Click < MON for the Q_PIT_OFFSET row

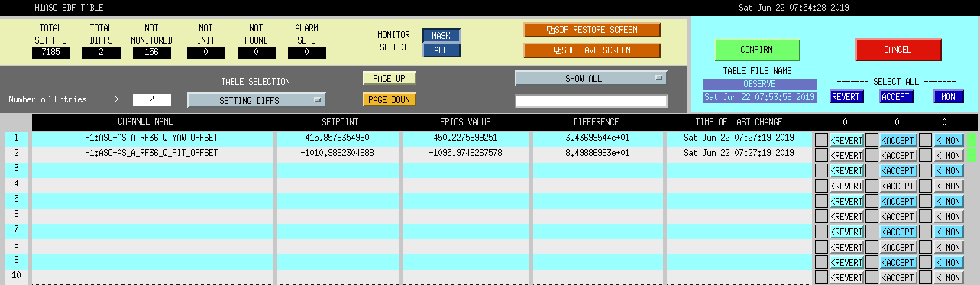(948, 155)
